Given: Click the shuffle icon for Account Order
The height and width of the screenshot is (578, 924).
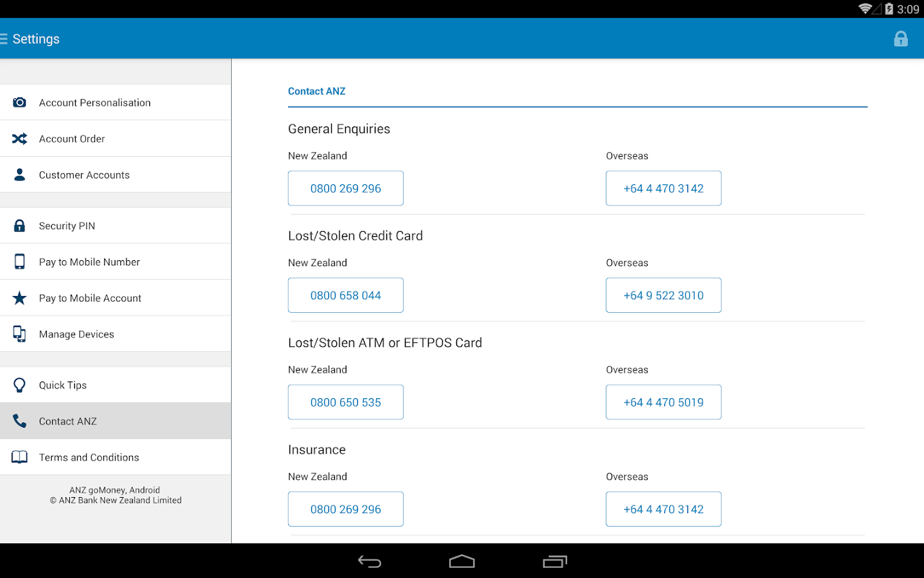Looking at the screenshot, I should (20, 139).
